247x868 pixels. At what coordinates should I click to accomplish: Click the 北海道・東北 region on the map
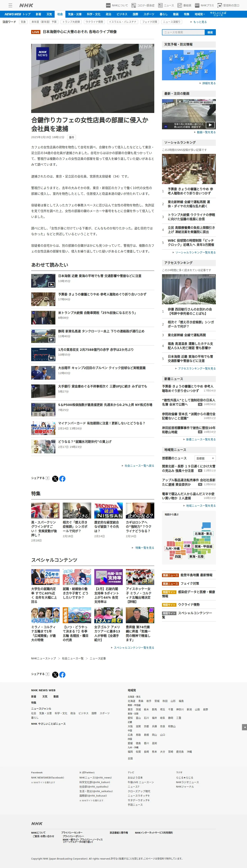pos(204,534)
